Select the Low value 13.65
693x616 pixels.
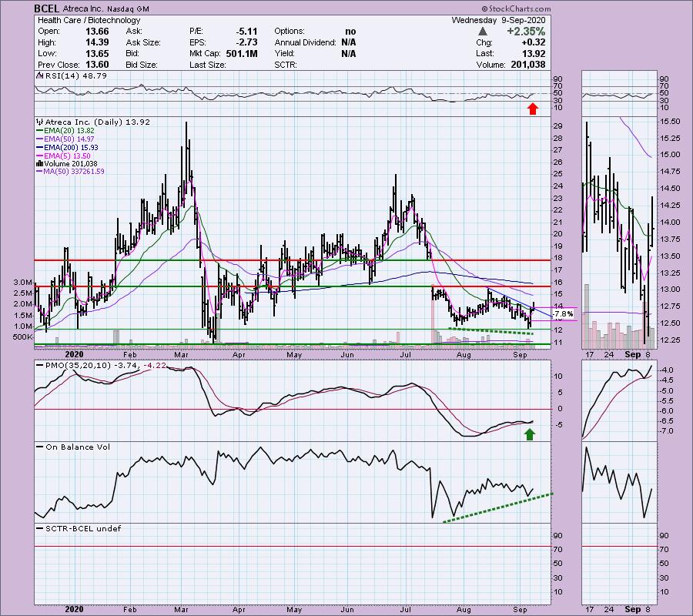97,53
